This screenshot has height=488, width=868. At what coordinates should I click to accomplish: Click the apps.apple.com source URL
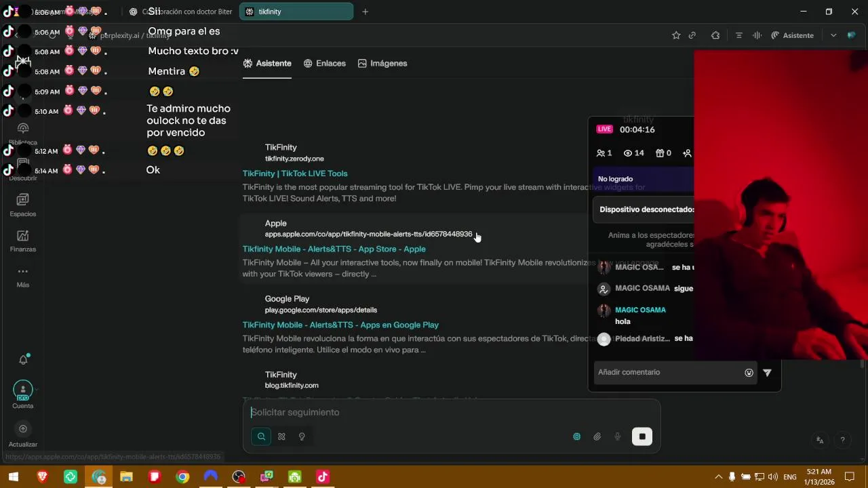(x=368, y=234)
